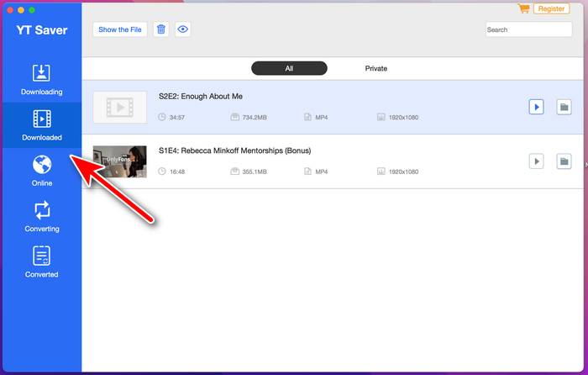Open the Downloading section in sidebar

[42, 80]
